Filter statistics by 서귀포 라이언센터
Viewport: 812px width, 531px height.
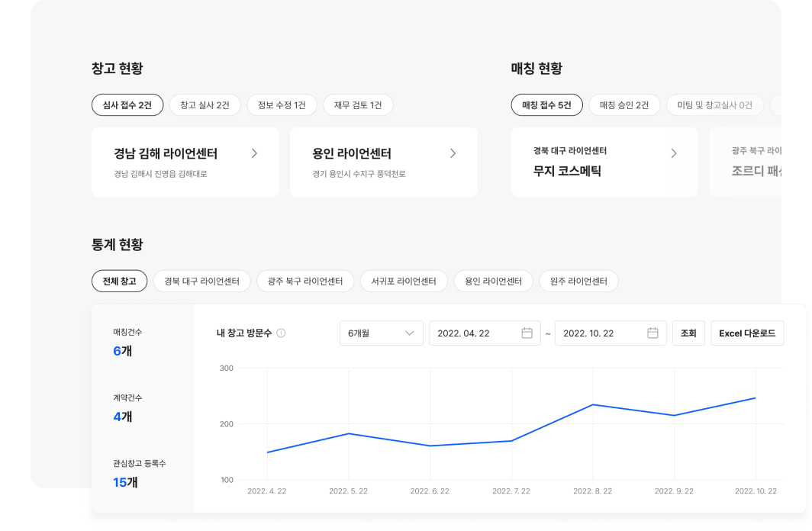click(x=404, y=281)
